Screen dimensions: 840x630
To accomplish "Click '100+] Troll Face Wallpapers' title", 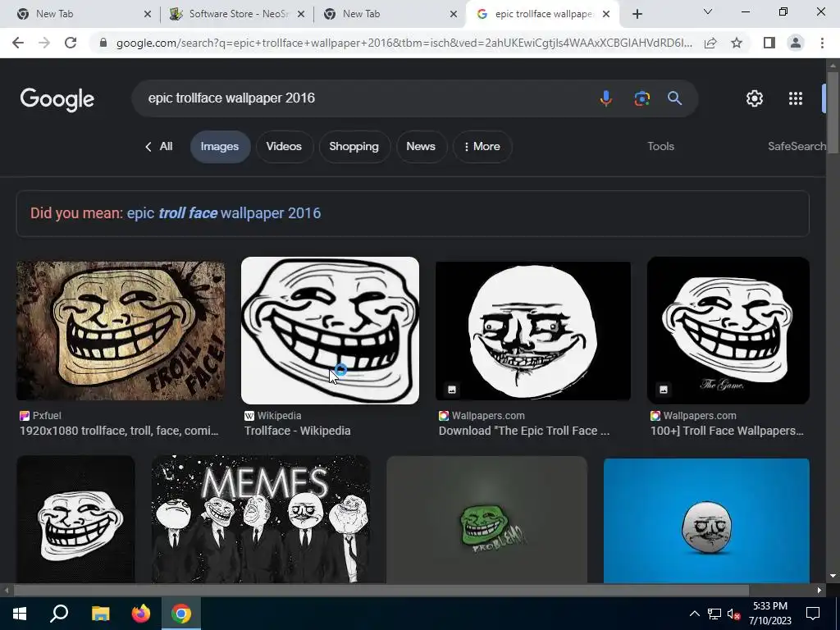I will coord(727,431).
